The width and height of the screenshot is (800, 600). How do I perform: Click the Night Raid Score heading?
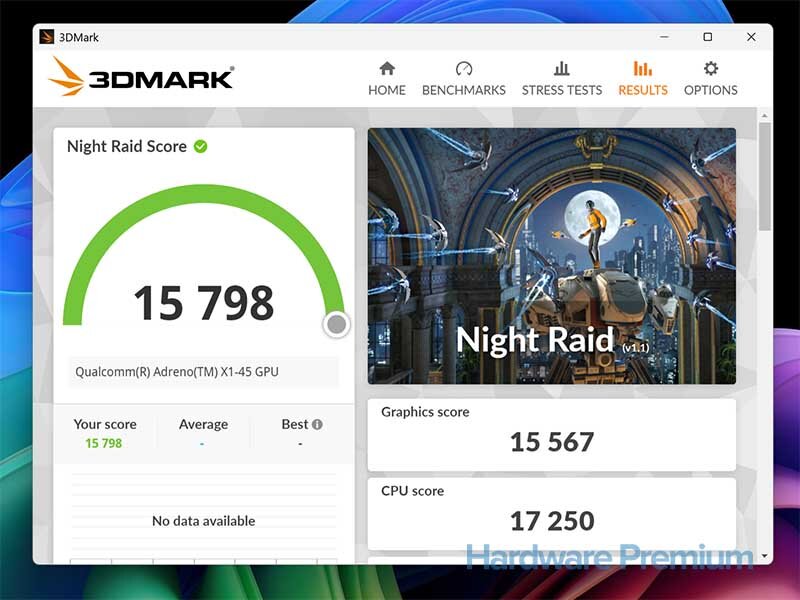(x=127, y=146)
